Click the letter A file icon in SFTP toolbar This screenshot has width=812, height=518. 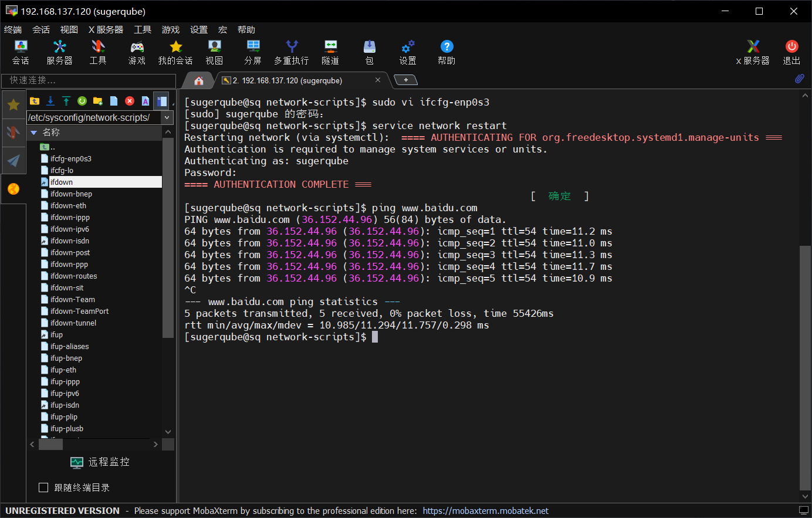tap(146, 101)
